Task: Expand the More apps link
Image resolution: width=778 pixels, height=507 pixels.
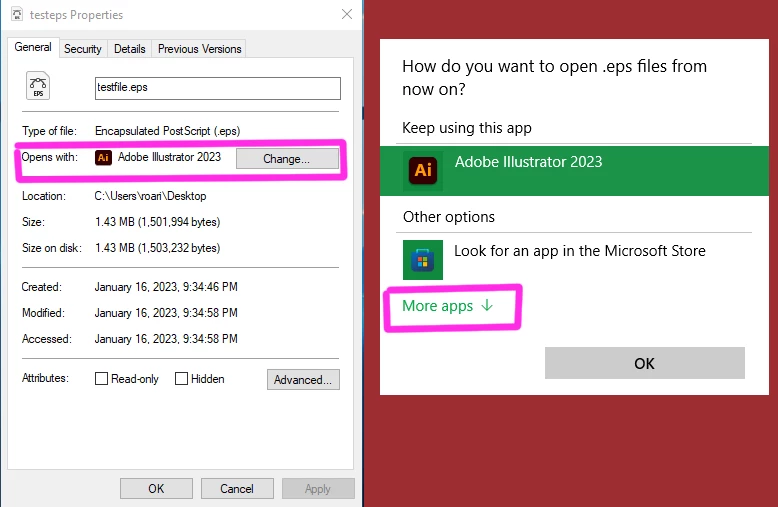Action: tap(448, 306)
